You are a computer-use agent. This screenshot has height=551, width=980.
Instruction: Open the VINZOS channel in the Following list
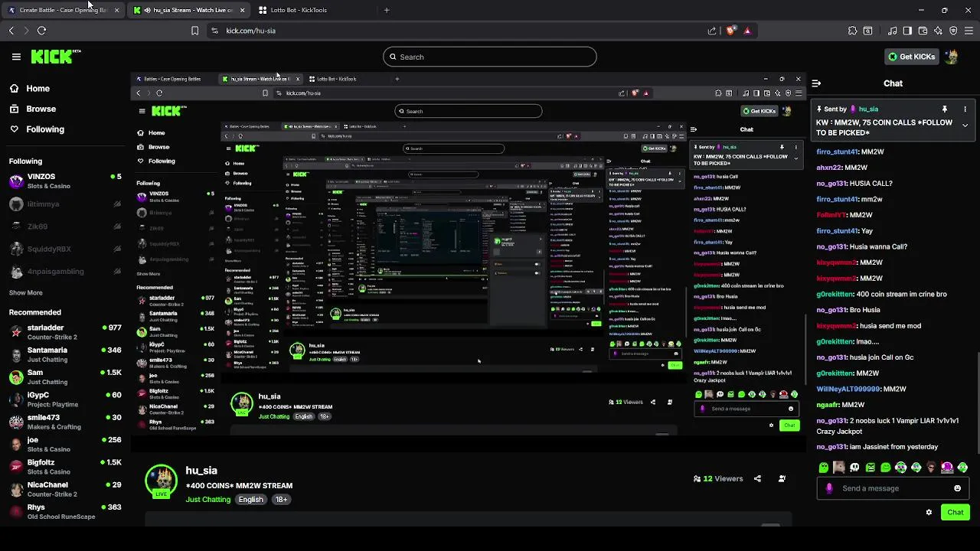[x=65, y=181]
